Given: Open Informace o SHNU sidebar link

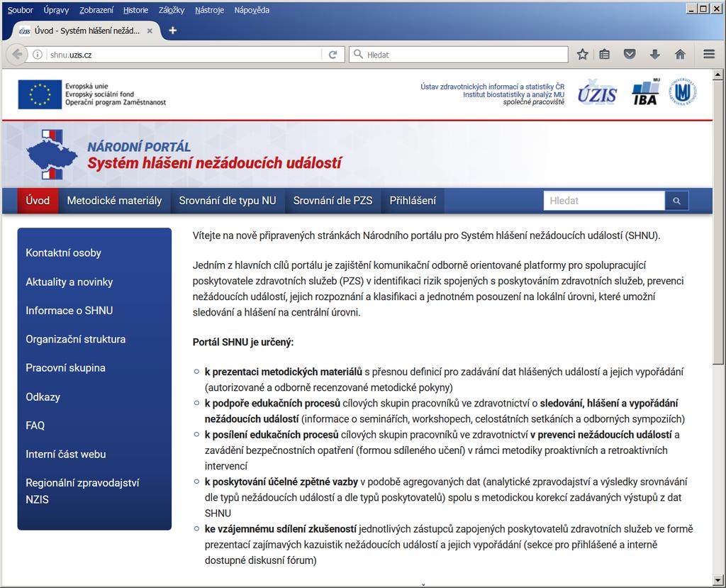Looking at the screenshot, I should click(x=69, y=311).
